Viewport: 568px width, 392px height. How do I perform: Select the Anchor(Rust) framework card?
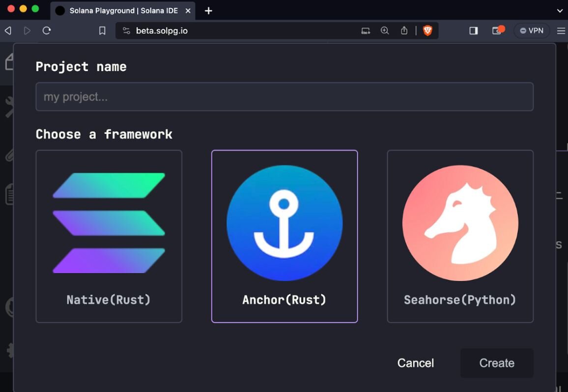point(284,236)
